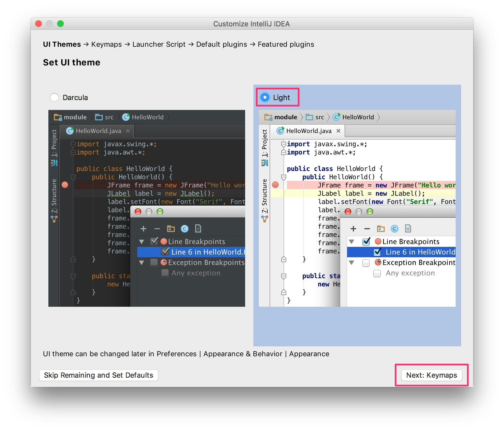
Task: Click the Next: Keymaps button
Action: click(431, 375)
